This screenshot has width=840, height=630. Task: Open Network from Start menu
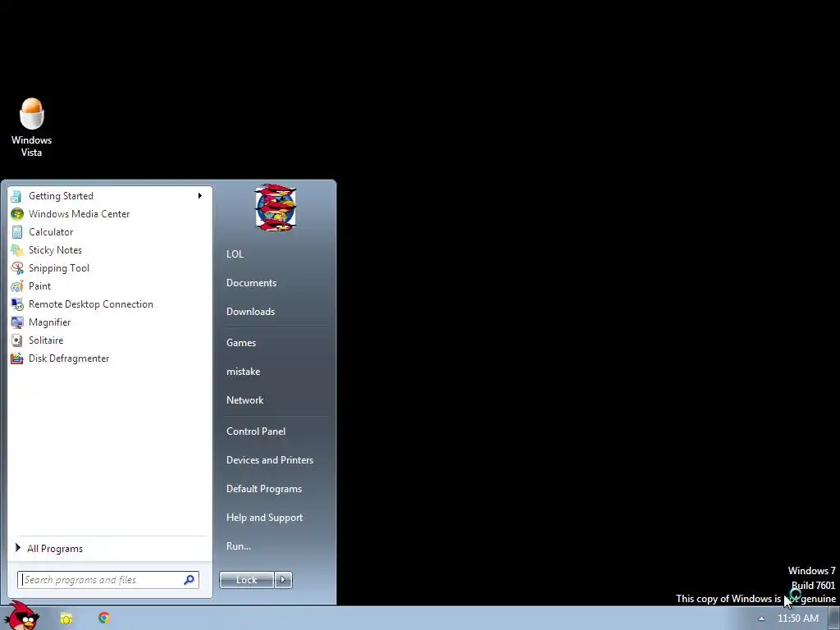pyautogui.click(x=244, y=400)
